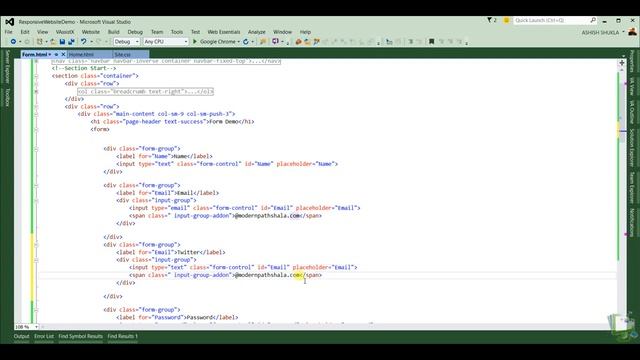Open the document tabs overflow arrow
The height and width of the screenshot is (360, 640).
tap(623, 56)
